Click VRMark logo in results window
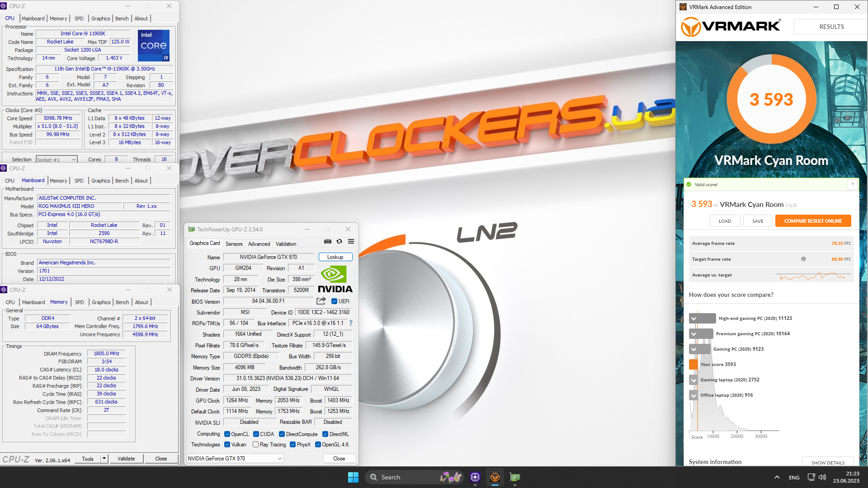This screenshot has width=868, height=488. (731, 27)
